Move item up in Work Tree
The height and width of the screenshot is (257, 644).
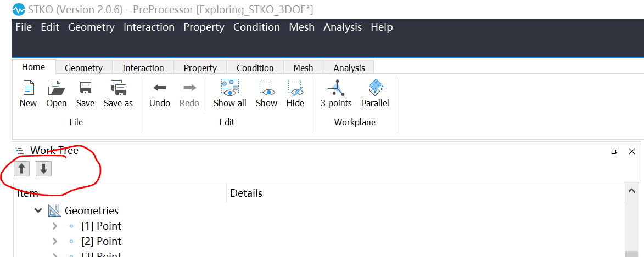click(22, 168)
